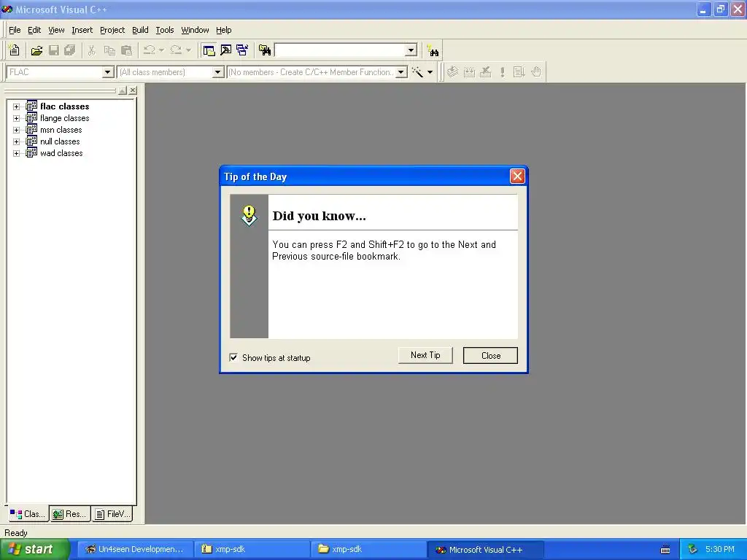Open the Redo history dropdown arrow

tap(189, 50)
